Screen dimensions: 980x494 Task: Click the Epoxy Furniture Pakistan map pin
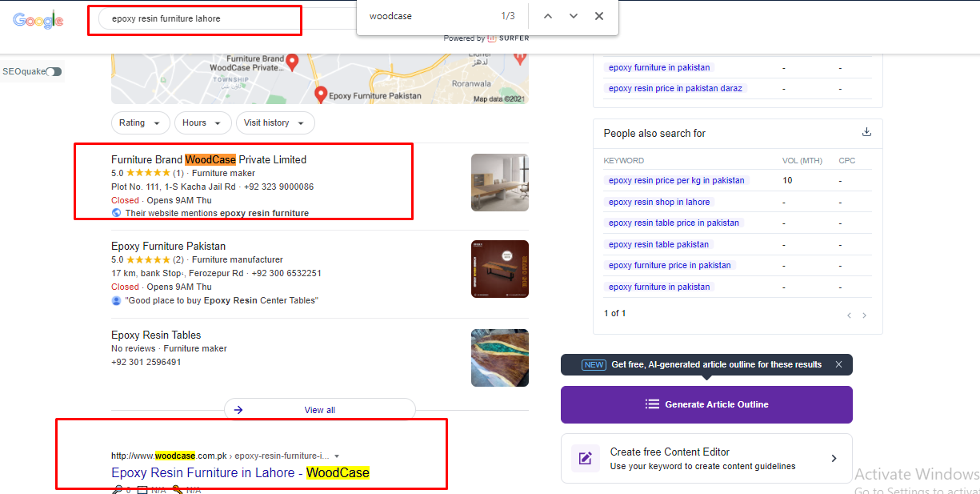click(x=321, y=94)
